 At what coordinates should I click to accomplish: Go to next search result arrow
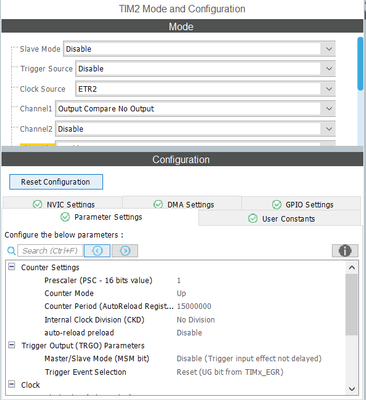pos(125,251)
